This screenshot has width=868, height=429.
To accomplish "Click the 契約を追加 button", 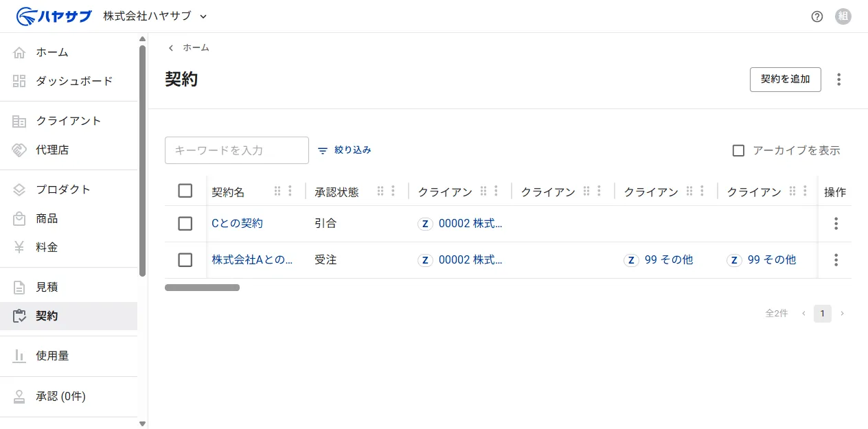I will [x=786, y=79].
